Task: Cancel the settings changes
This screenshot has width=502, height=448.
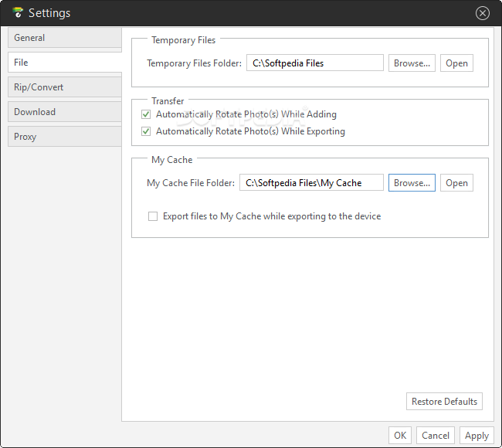Action: tap(436, 436)
